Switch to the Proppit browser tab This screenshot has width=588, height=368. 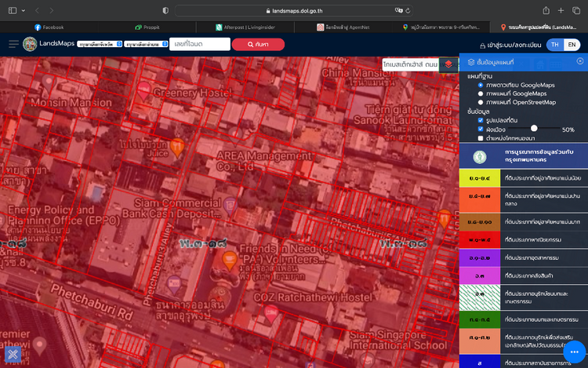click(147, 27)
